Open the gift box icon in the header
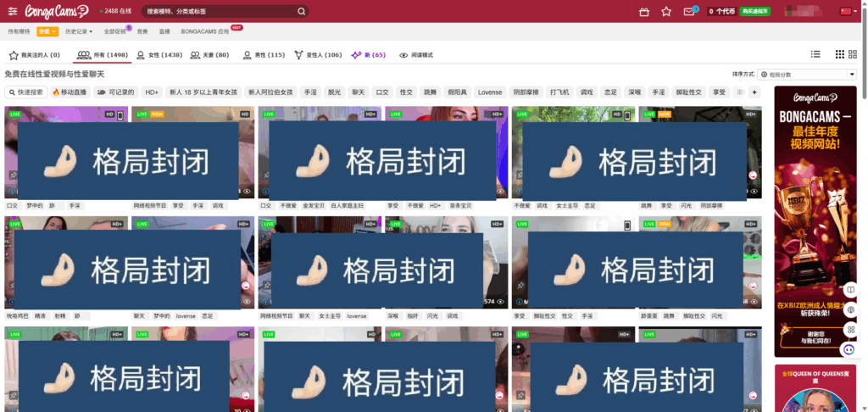Viewport: 868px width, 412px height. click(x=644, y=11)
